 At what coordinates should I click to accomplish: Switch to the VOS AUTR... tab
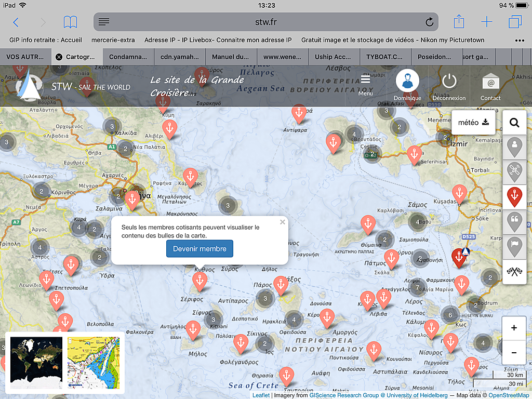[x=25, y=57]
